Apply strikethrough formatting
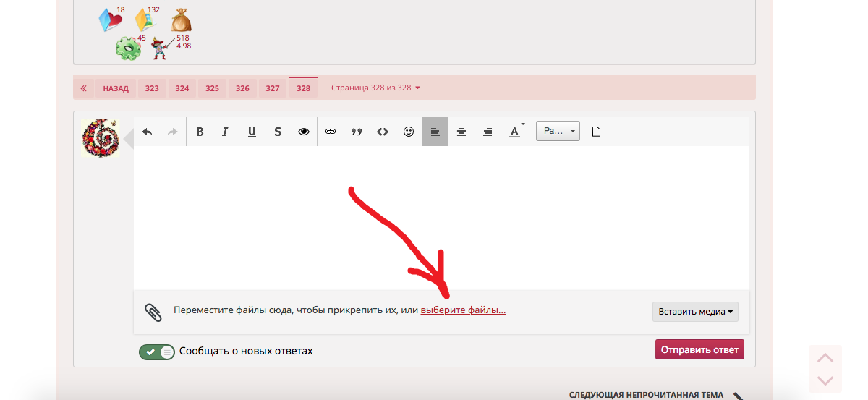The width and height of the screenshot is (868, 400). coord(278,132)
